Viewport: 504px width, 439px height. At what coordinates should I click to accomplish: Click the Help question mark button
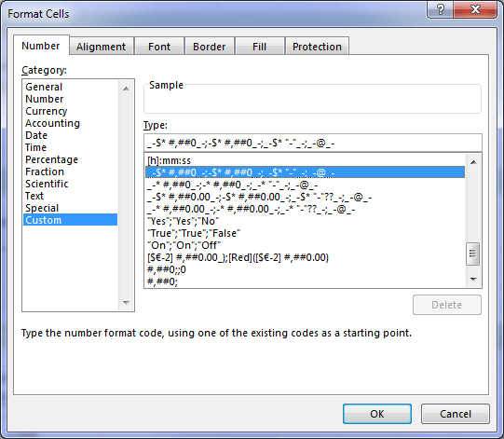[x=440, y=9]
